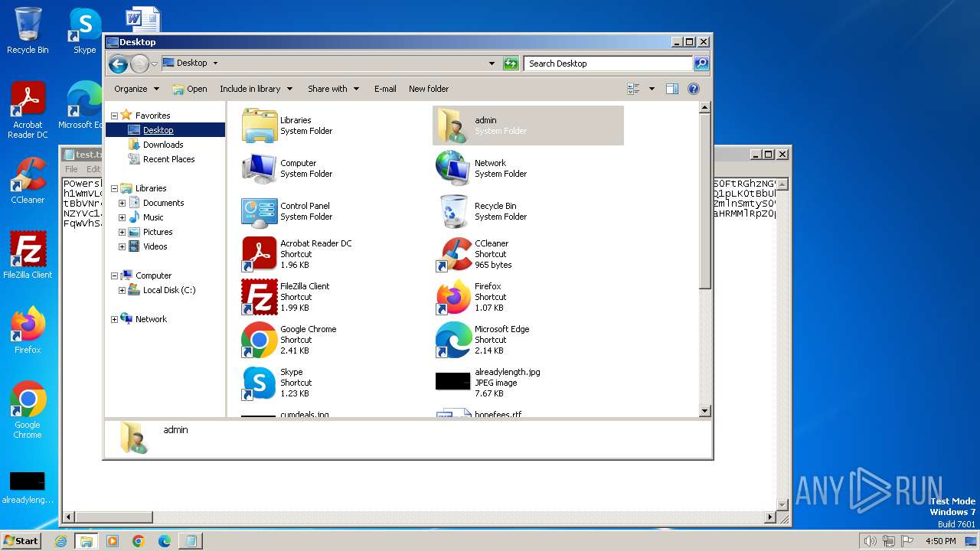Expand the Network tree node
The image size is (980, 551).
point(115,319)
